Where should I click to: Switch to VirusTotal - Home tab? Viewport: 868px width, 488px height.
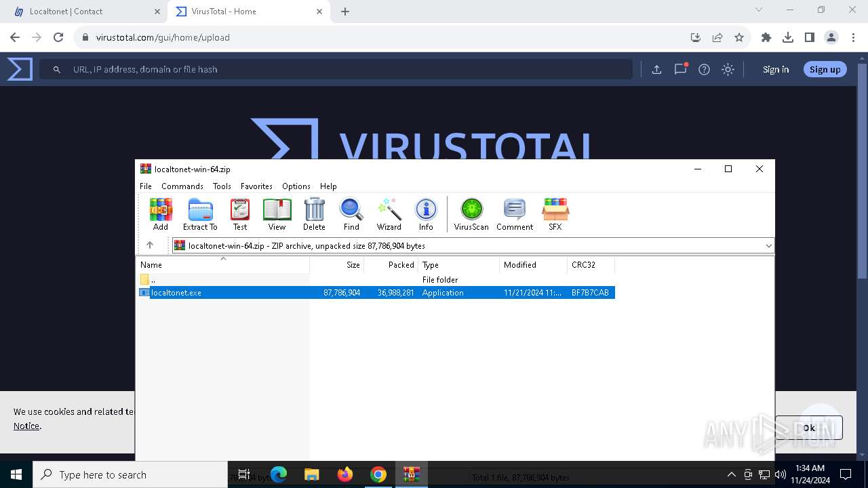pyautogui.click(x=248, y=12)
